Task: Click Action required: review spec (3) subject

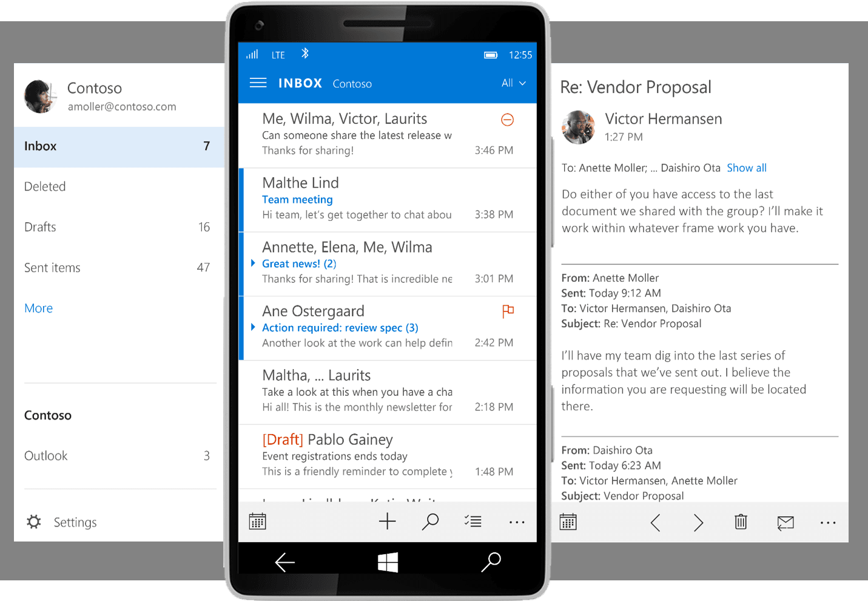Action: pyautogui.click(x=340, y=328)
